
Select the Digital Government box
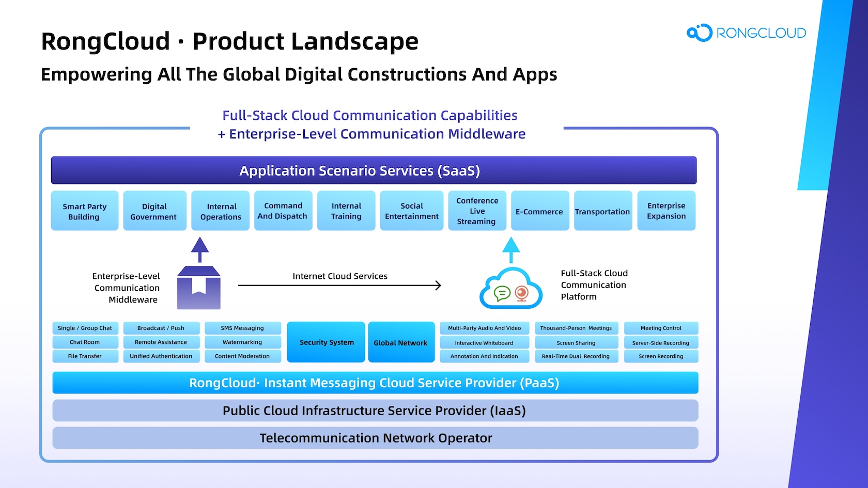154,211
